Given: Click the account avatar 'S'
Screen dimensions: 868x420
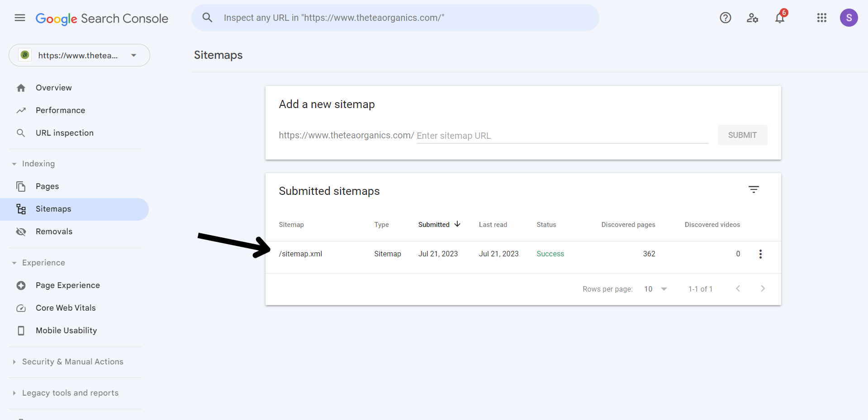Looking at the screenshot, I should tap(849, 18).
